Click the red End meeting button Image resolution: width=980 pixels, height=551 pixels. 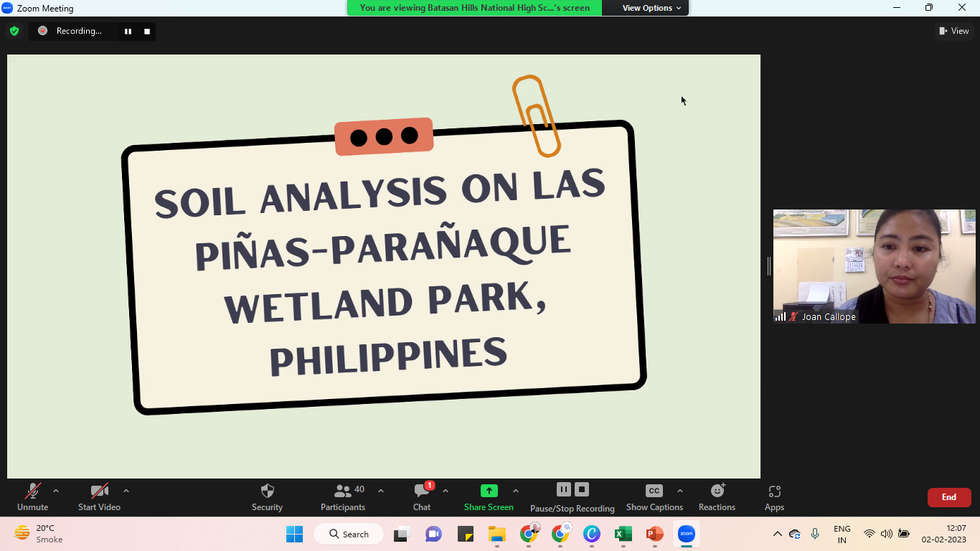click(948, 497)
